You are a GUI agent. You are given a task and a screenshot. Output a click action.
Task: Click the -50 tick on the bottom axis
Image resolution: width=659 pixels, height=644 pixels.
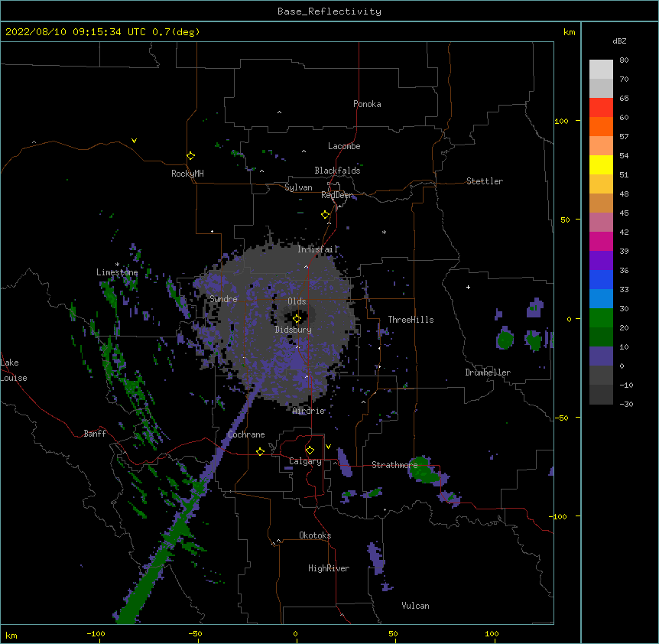tap(195, 633)
